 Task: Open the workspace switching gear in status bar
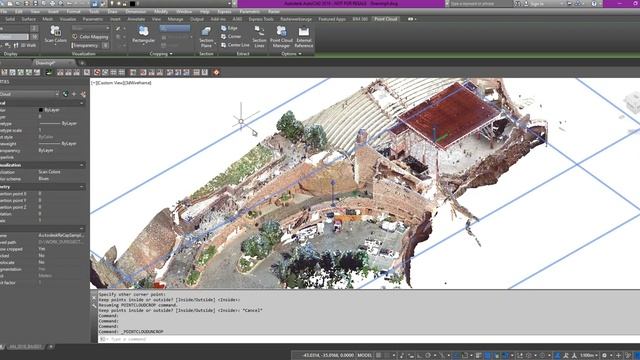[x=605, y=356]
